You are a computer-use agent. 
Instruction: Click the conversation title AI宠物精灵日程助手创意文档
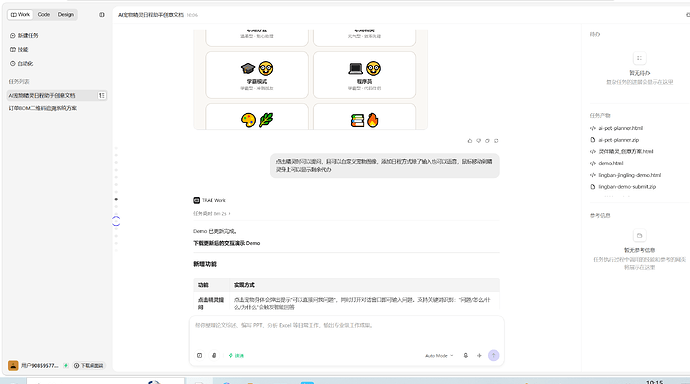click(151, 15)
